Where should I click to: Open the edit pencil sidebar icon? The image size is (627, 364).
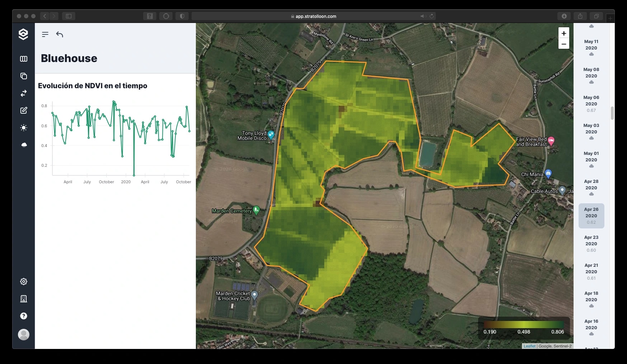coord(24,110)
